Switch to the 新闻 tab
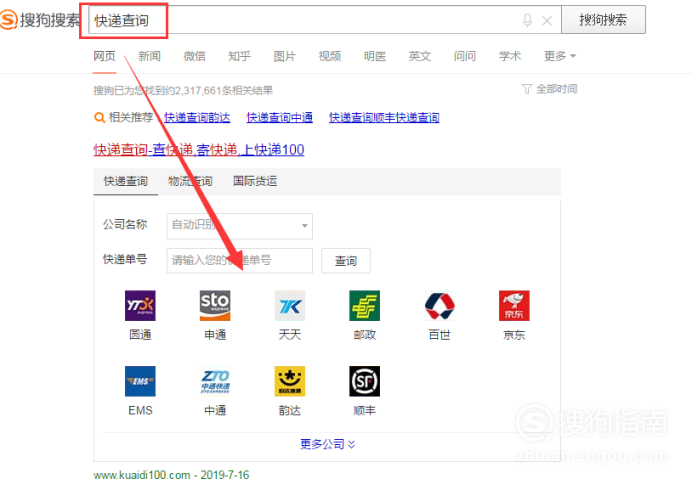Viewport: 692px width, 490px height. (x=150, y=56)
